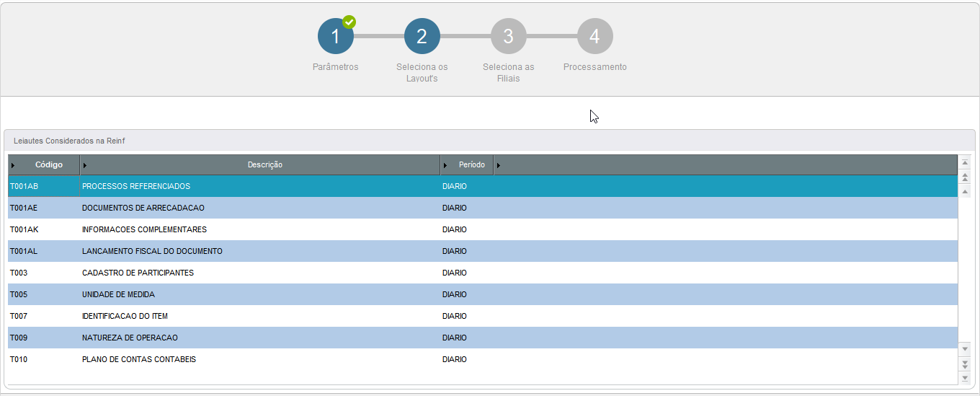Click the page-up double arrow scrollbar button
Image resolution: width=980 pixels, height=396 pixels.
click(966, 177)
